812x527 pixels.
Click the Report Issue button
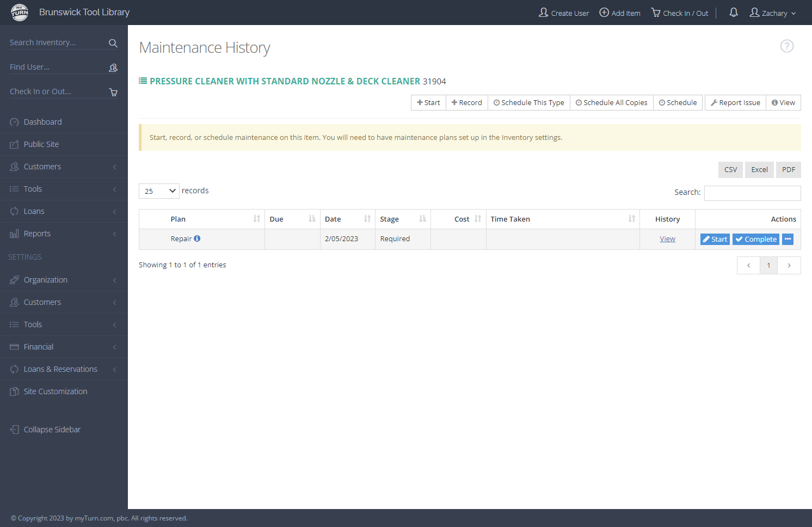click(735, 103)
